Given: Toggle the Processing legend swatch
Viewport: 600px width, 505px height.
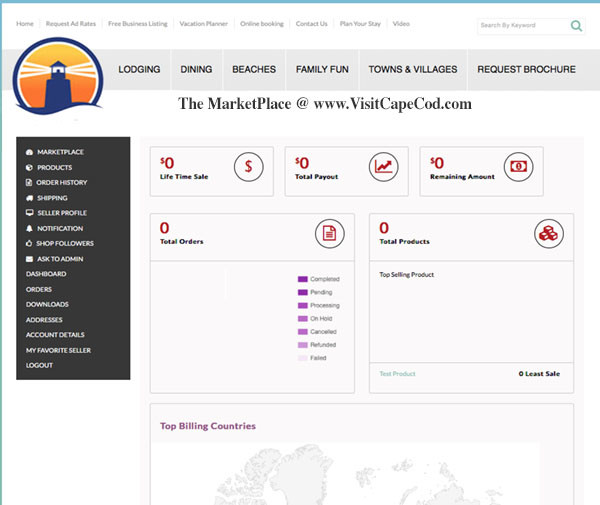Looking at the screenshot, I should pos(303,305).
